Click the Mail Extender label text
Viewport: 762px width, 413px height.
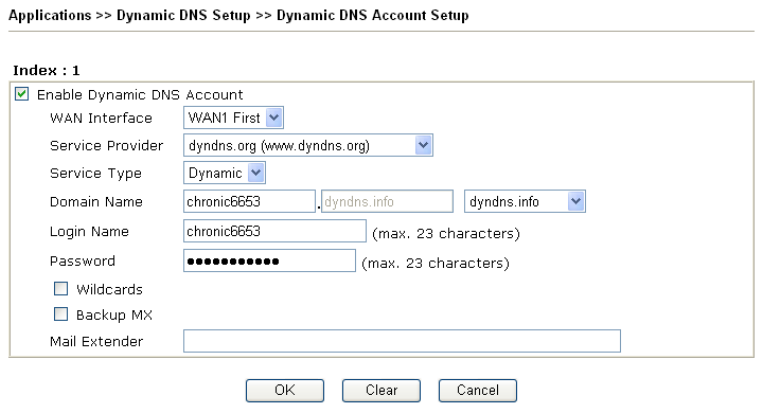[x=96, y=342]
